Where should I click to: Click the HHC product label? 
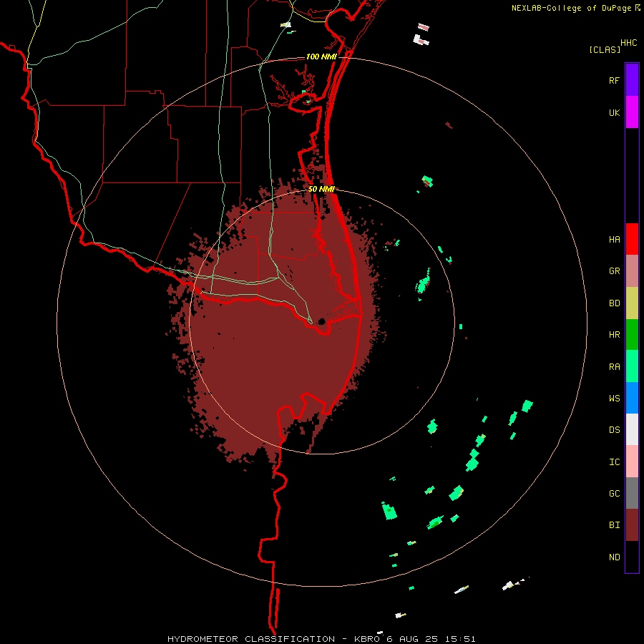(x=629, y=43)
